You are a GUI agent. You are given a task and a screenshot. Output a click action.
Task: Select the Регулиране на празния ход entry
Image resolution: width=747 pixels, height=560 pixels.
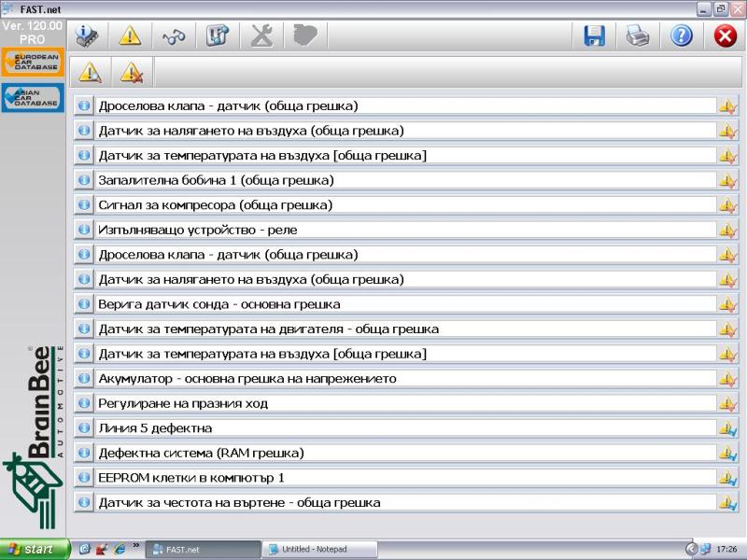coord(406,403)
